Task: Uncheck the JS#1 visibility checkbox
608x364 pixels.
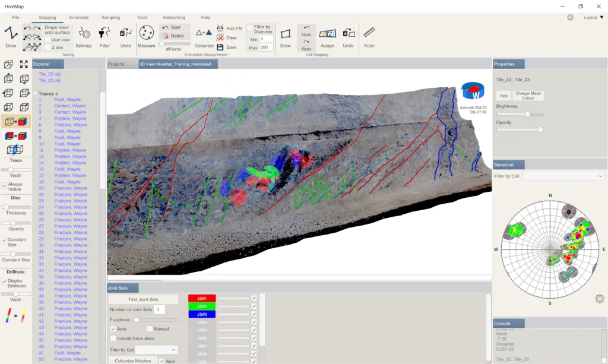Action: point(254,298)
